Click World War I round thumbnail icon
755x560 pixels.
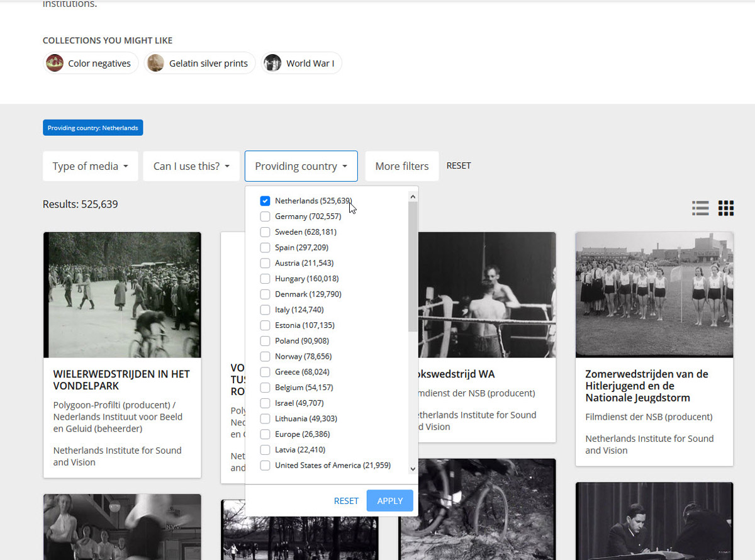(272, 63)
